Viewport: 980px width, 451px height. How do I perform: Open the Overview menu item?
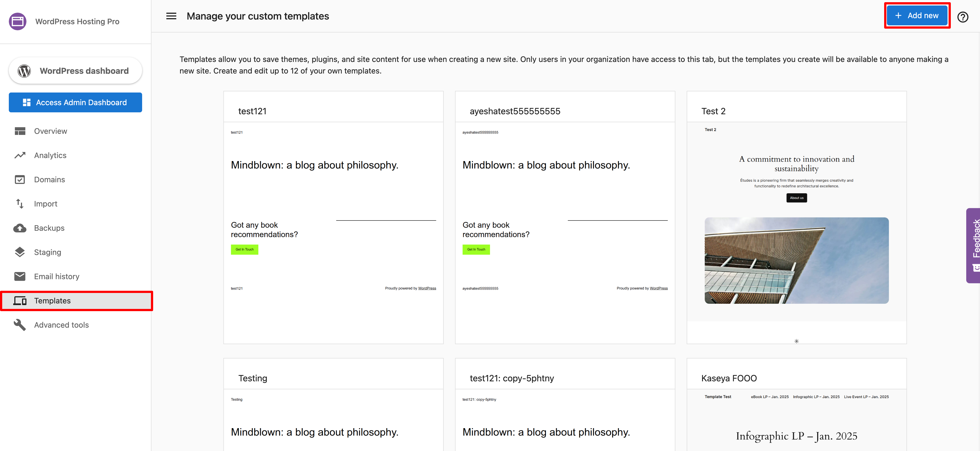[50, 131]
